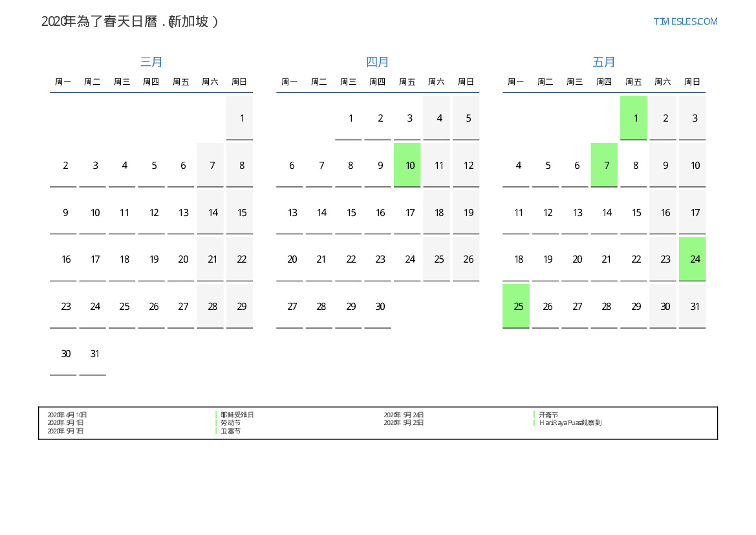
Task: Select March 1 Sunday cell
Action: tap(240, 118)
